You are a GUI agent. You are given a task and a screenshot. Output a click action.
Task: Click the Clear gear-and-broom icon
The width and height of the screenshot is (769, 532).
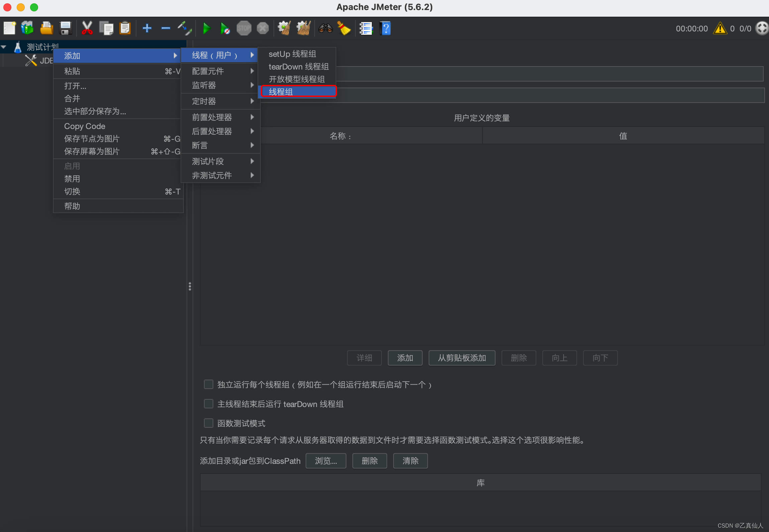[x=284, y=28]
